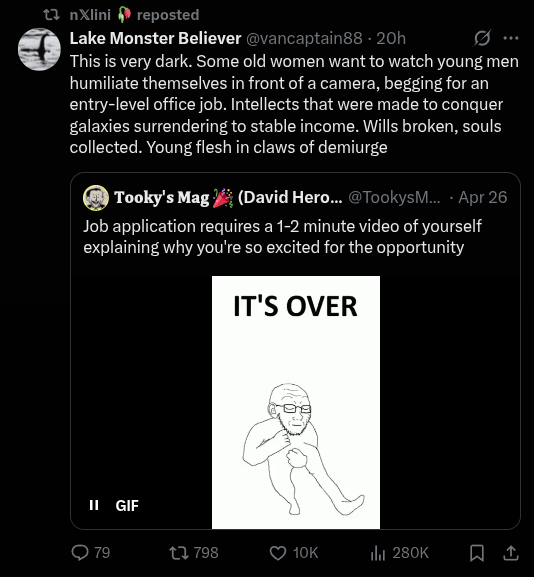Open the Lake Monster Believer display name
This screenshot has height=577, width=534.
(156, 38)
